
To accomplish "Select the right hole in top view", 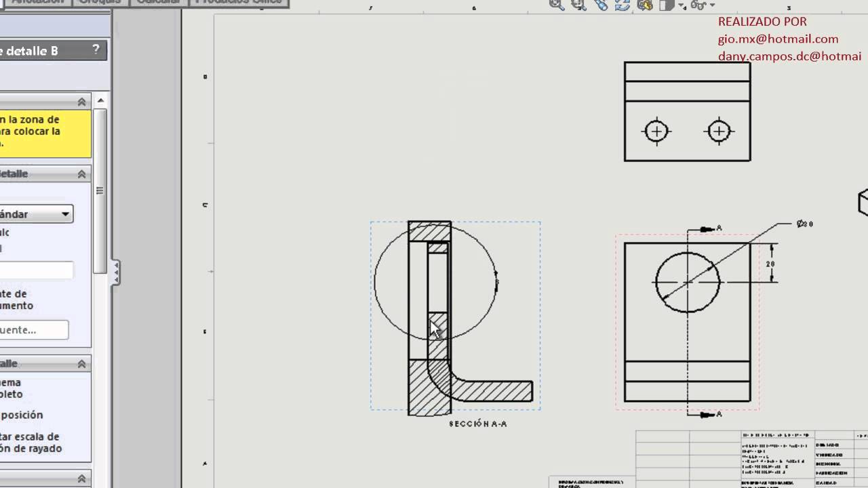I will [719, 131].
